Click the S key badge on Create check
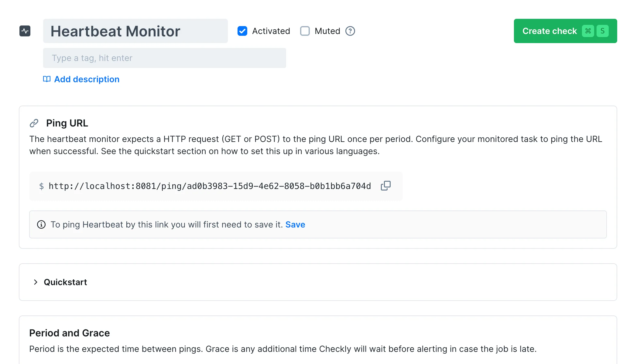This screenshot has height=364, width=633. click(x=603, y=31)
